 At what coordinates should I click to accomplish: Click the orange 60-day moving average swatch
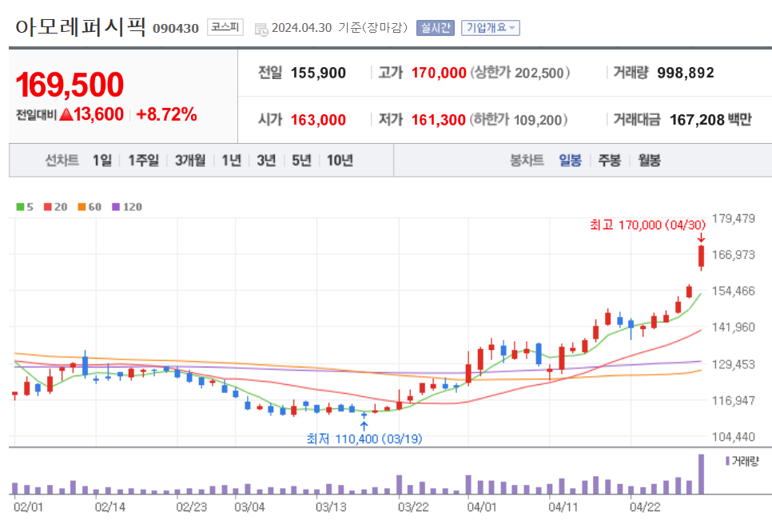pos(82,207)
